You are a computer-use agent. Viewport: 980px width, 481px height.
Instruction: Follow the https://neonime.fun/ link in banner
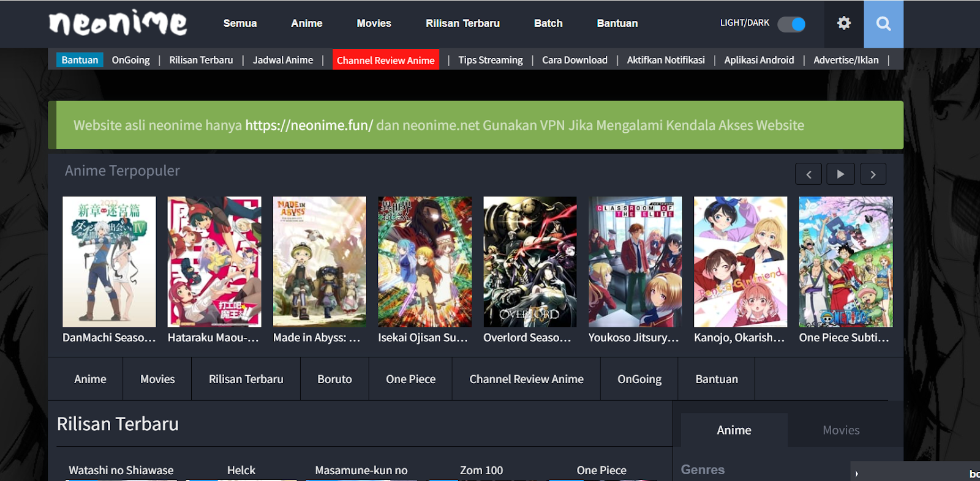309,125
